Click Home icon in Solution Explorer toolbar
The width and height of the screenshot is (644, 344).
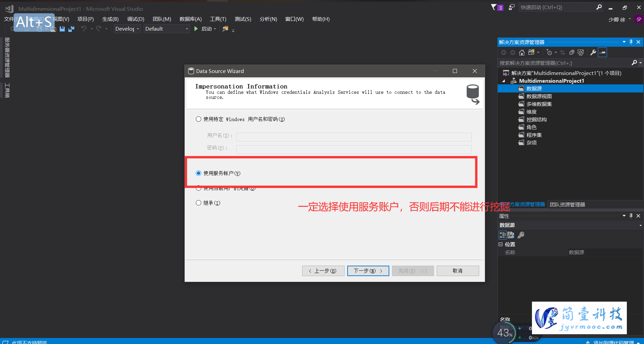point(522,52)
